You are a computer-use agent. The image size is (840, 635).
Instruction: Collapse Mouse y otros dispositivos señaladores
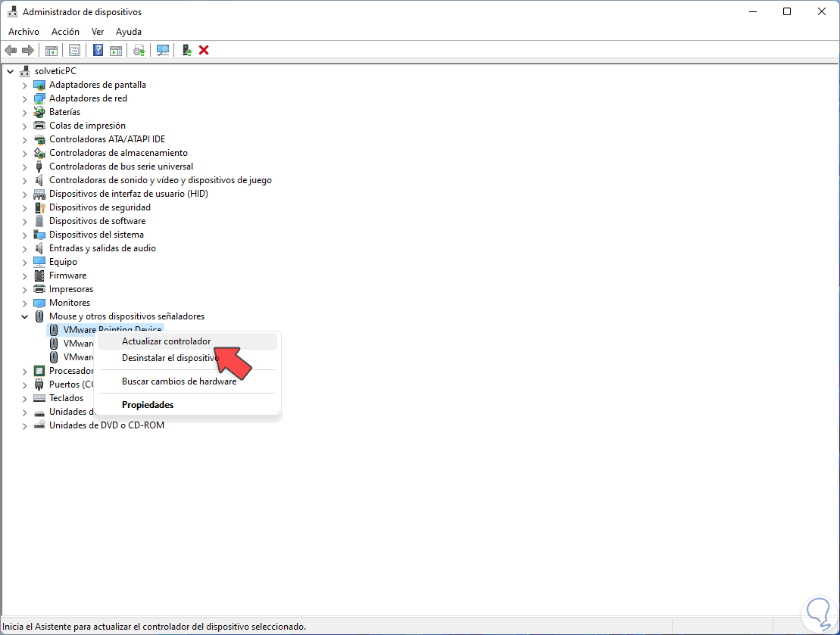point(25,316)
